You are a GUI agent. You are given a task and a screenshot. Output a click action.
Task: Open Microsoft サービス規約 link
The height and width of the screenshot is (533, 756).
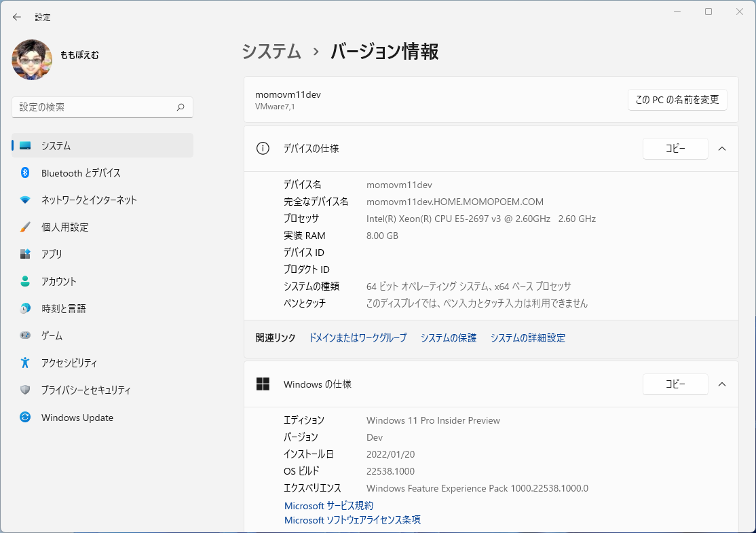point(328,506)
